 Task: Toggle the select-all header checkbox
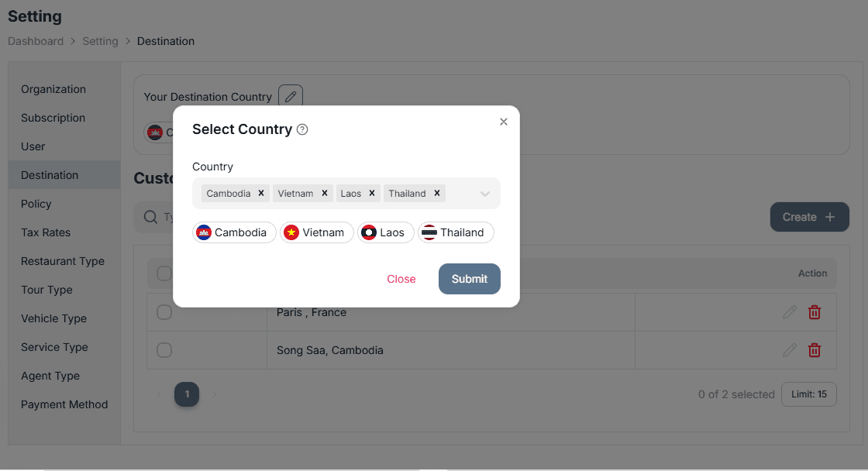[x=164, y=273]
